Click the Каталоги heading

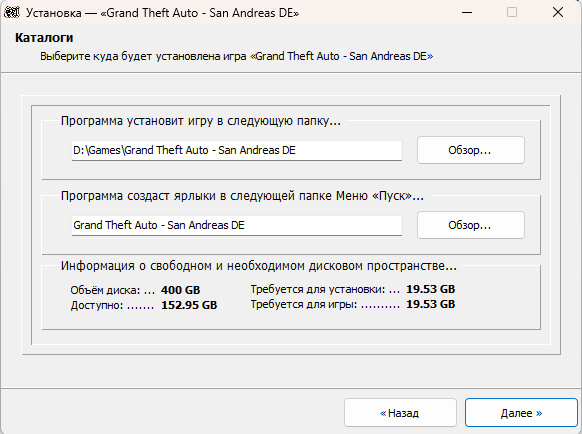[x=44, y=38]
